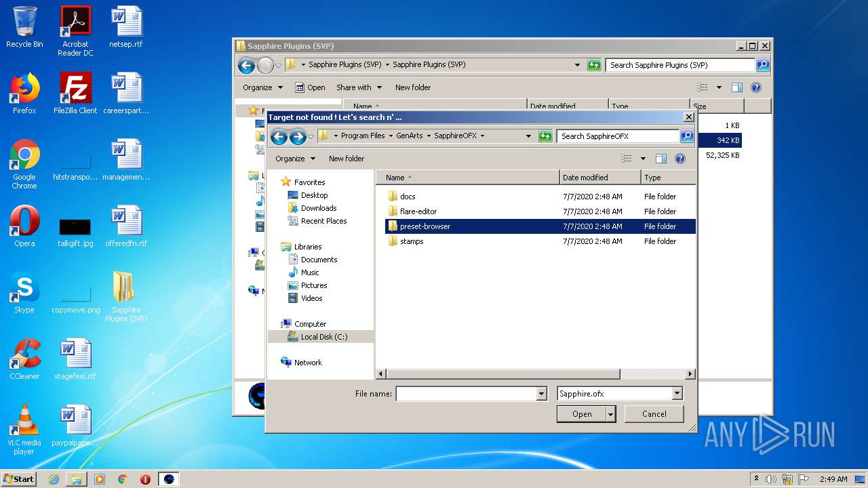Sort by the Name column header

pos(468,178)
